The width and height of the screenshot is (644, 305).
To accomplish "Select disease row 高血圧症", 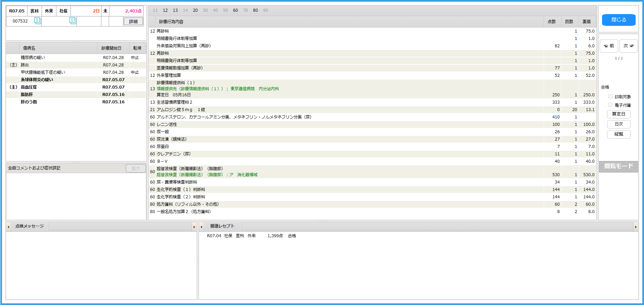I will tap(76, 87).
